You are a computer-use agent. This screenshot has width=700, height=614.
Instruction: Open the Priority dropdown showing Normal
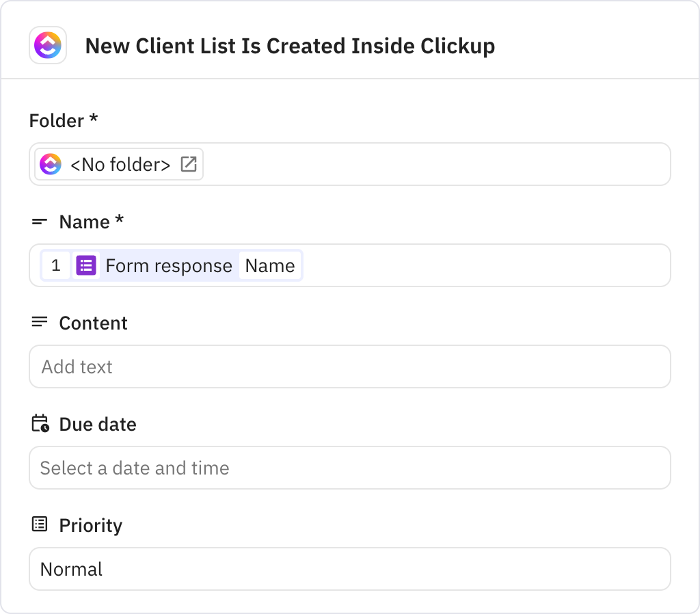pos(350,569)
